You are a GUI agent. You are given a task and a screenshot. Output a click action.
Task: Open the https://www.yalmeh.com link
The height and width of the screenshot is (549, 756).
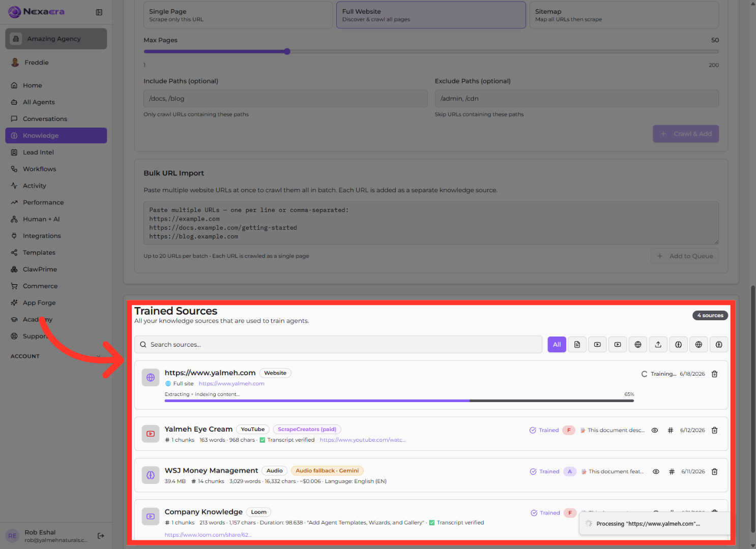[x=231, y=384]
